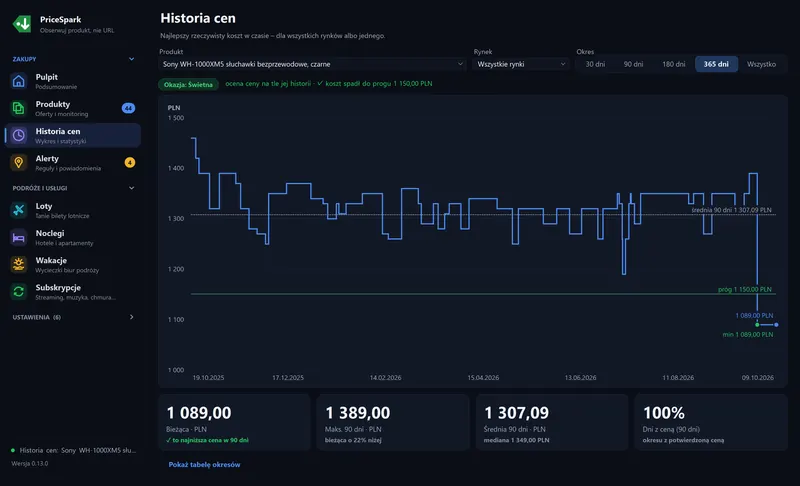Switch to the 90 dni period
Screen dimensions: 800x486
(x=633, y=64)
